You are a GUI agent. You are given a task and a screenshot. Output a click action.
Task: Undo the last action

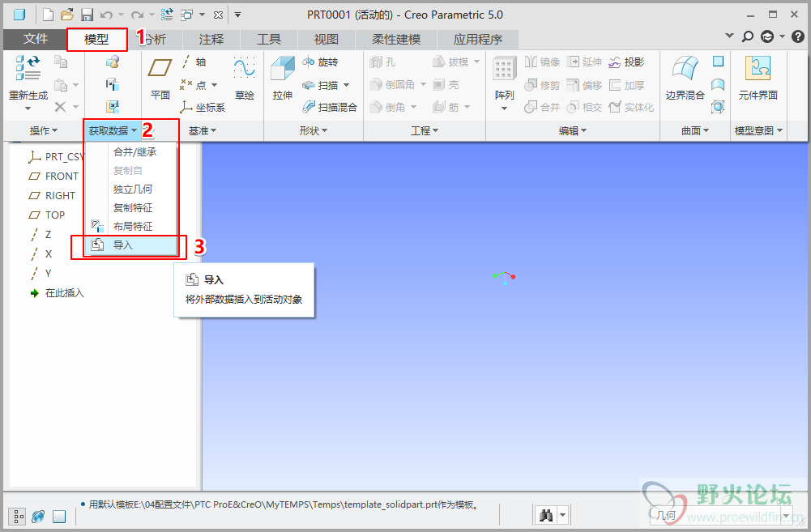(106, 15)
